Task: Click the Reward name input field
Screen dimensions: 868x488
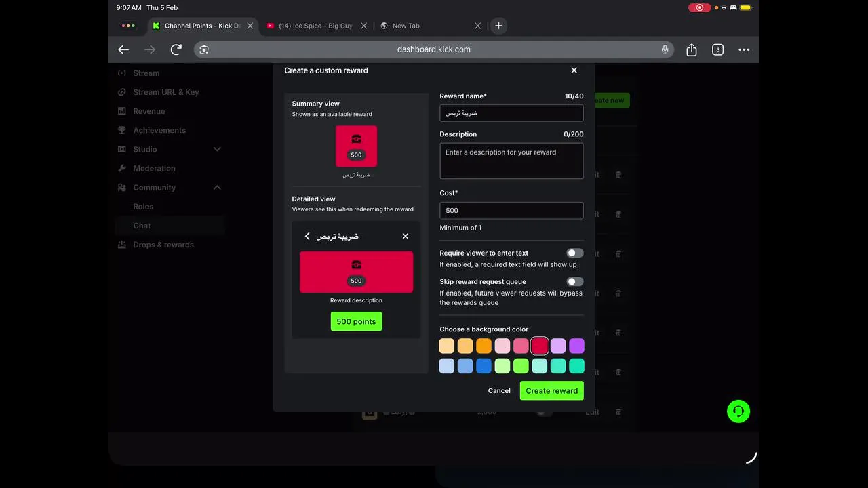Action: click(511, 113)
